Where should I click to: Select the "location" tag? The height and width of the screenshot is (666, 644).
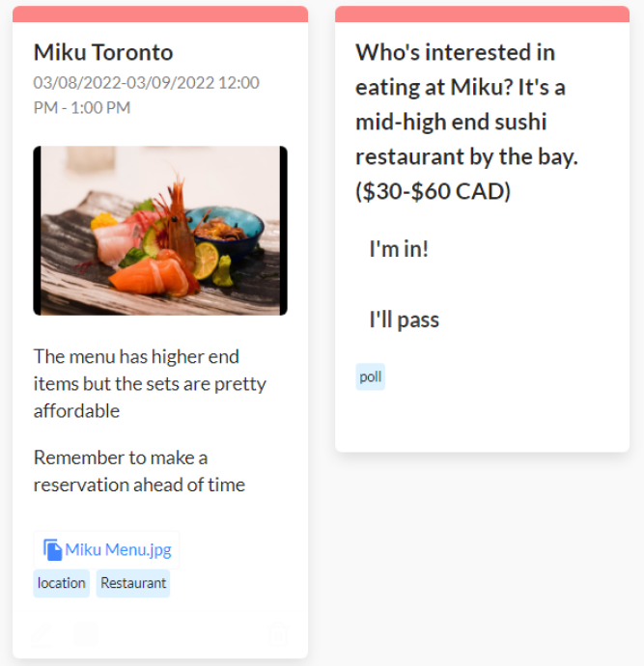pyautogui.click(x=61, y=583)
